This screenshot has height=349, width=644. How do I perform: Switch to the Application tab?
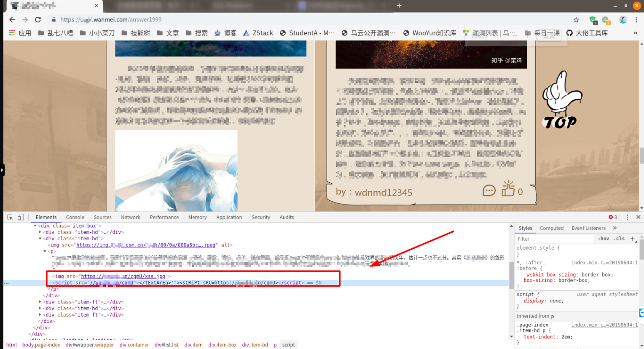click(229, 217)
